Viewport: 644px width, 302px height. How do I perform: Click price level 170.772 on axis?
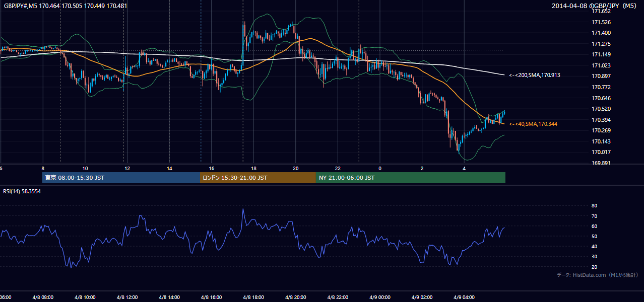point(601,87)
